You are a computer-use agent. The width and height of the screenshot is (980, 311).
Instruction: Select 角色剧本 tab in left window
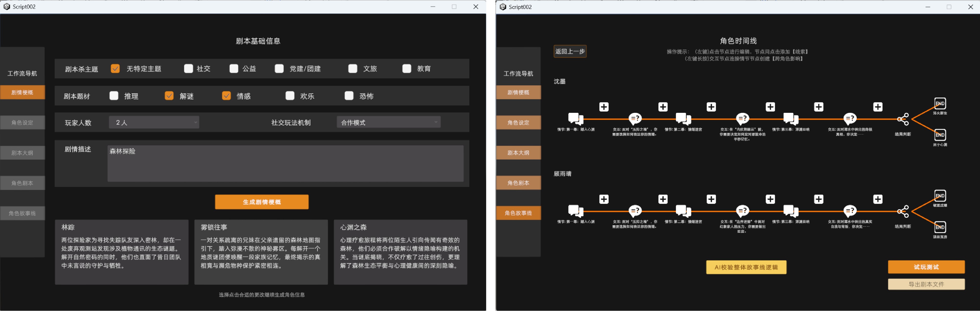point(22,183)
